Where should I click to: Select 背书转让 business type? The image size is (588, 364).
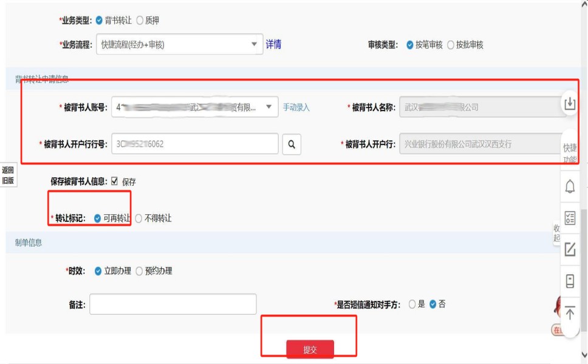99,20
